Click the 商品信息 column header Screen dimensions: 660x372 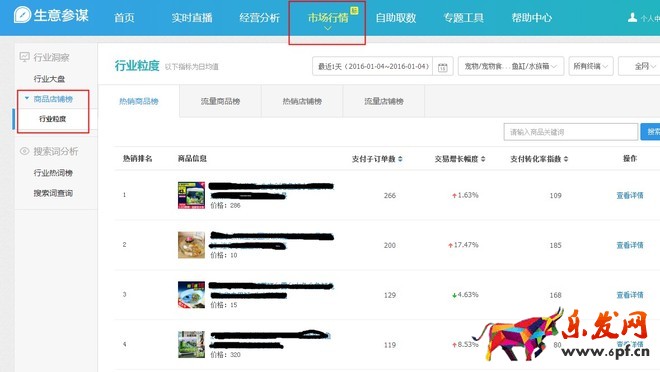click(x=192, y=159)
